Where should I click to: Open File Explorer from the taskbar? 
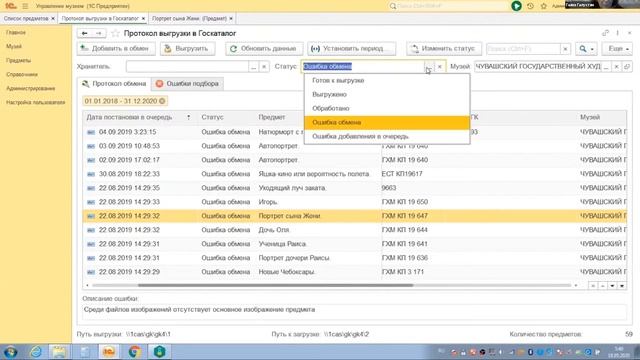click(x=59, y=351)
